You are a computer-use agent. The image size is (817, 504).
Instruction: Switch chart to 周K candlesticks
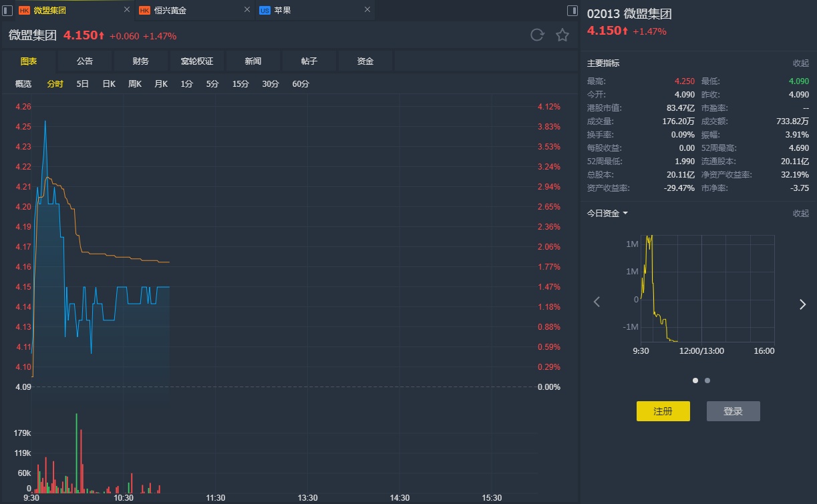[135, 84]
